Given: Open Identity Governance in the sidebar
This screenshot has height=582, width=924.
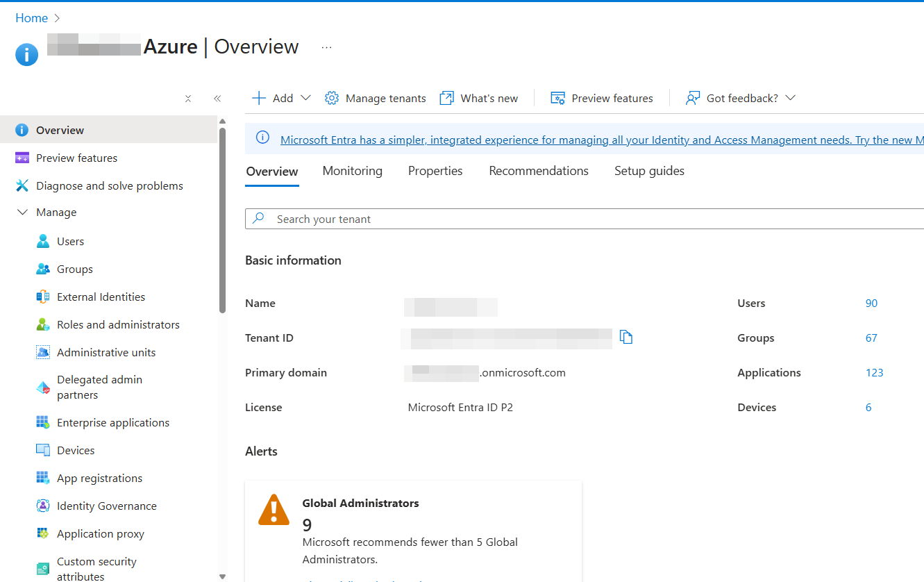Looking at the screenshot, I should pos(107,506).
